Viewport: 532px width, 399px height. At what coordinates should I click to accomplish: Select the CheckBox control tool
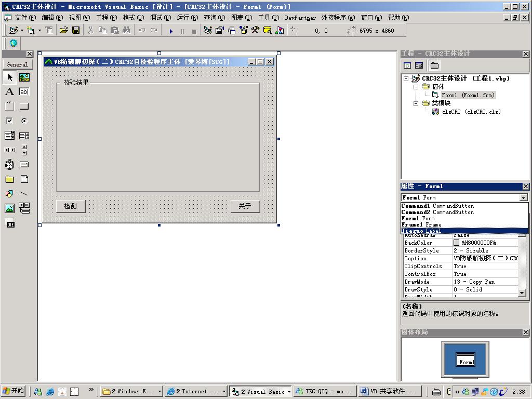pyautogui.click(x=10, y=121)
